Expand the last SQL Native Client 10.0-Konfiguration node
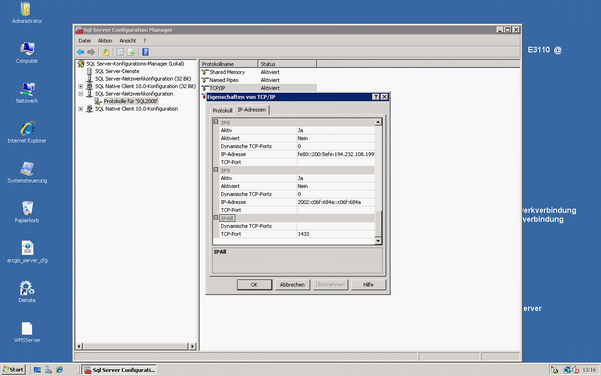This screenshot has height=376, width=601. point(80,109)
